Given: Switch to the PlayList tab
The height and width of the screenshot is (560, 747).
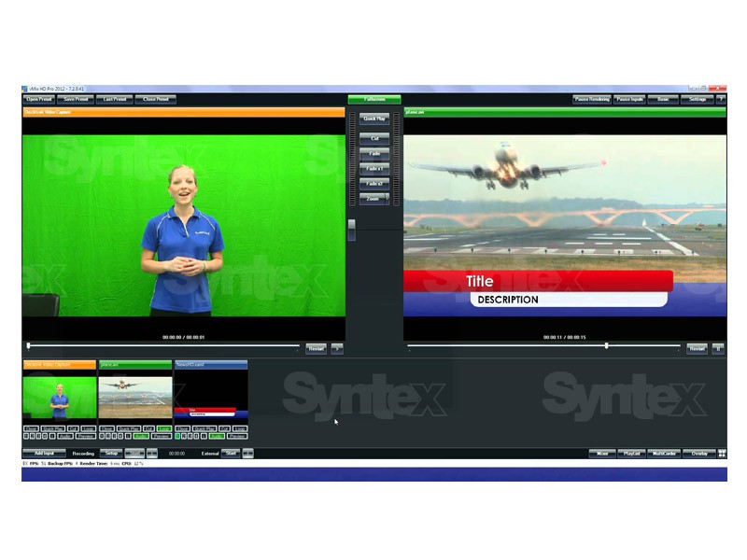Looking at the screenshot, I should (x=629, y=454).
